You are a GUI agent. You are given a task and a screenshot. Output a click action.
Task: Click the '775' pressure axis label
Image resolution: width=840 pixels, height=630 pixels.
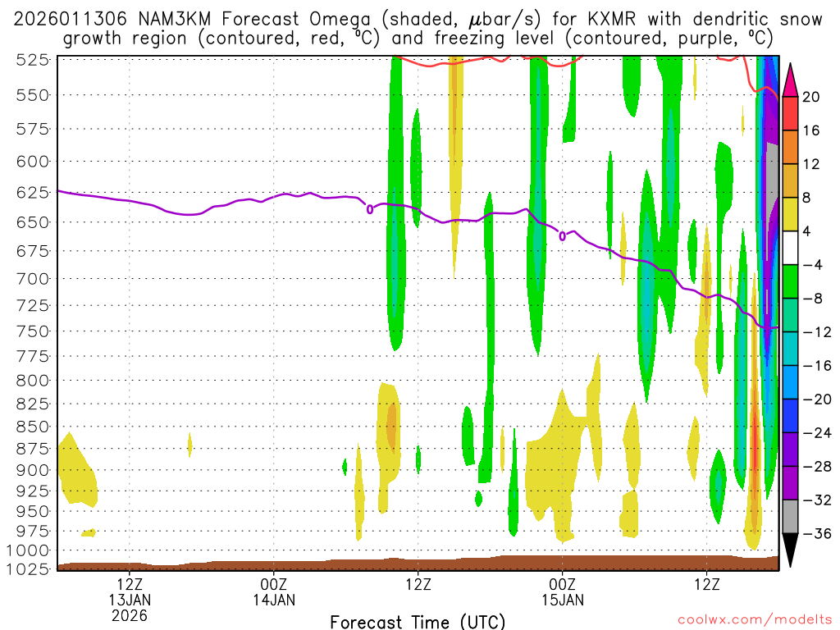click(33, 356)
